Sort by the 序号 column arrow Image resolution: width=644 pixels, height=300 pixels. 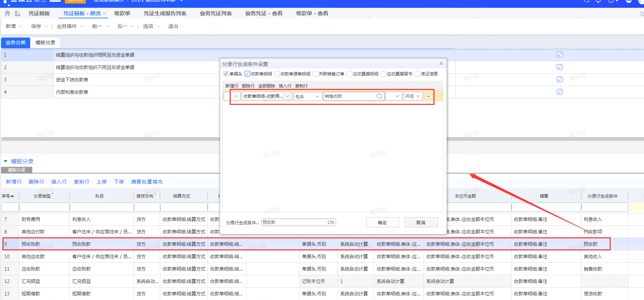[x=12, y=196]
